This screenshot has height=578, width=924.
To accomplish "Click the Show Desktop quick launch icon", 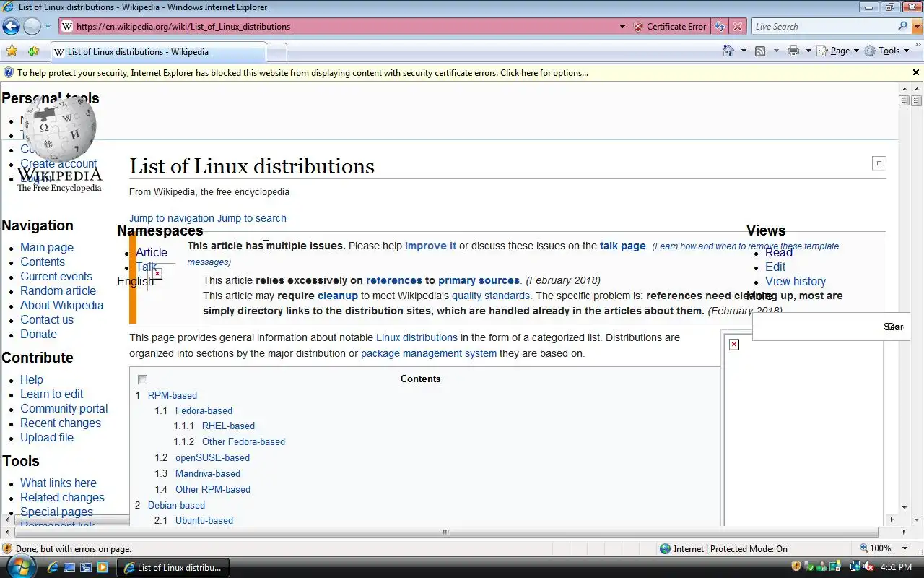I will [69, 568].
